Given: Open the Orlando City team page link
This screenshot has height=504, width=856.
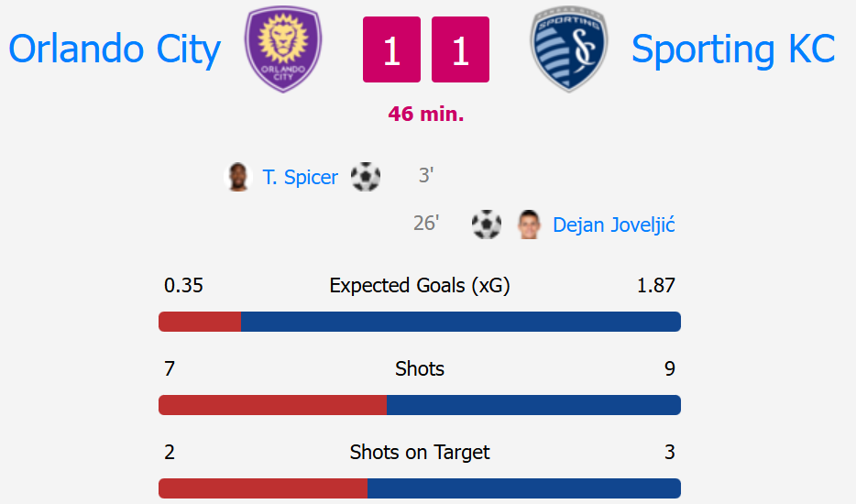Looking at the screenshot, I should (x=115, y=49).
